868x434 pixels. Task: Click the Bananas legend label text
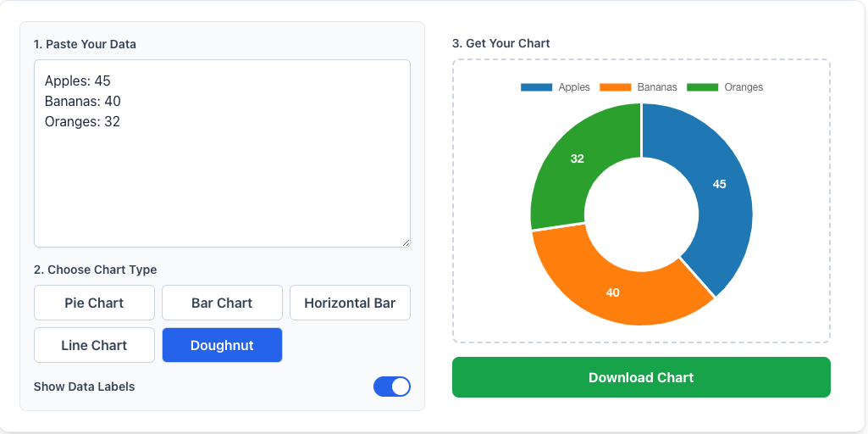pos(657,87)
